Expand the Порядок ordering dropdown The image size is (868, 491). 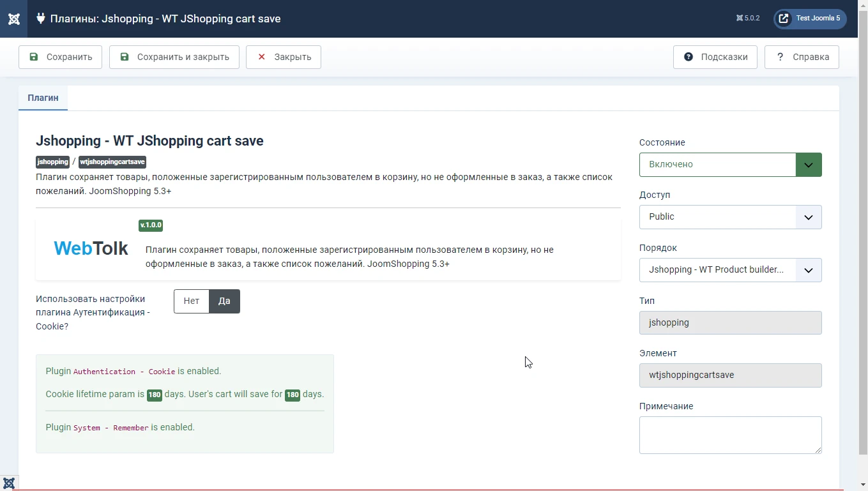point(730,270)
